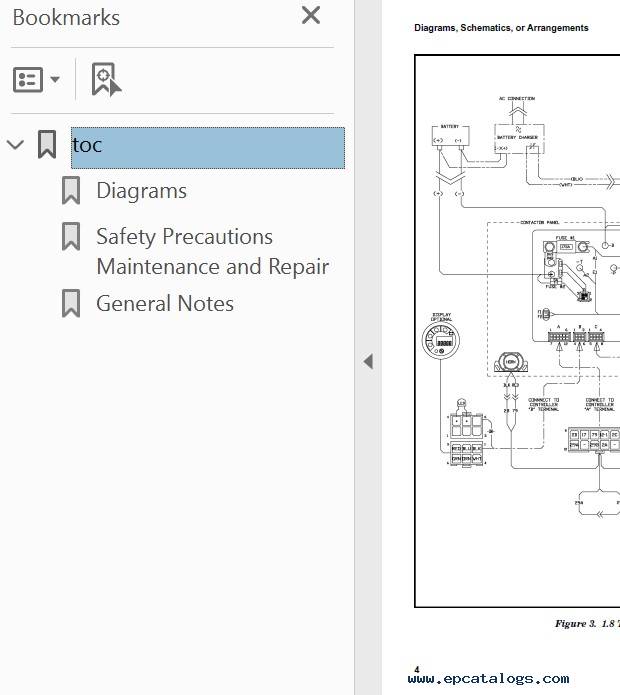Viewport: 620px width, 695px height.
Task: Click the CONTACTOR PANEL label in the diagram
Action: tap(539, 222)
